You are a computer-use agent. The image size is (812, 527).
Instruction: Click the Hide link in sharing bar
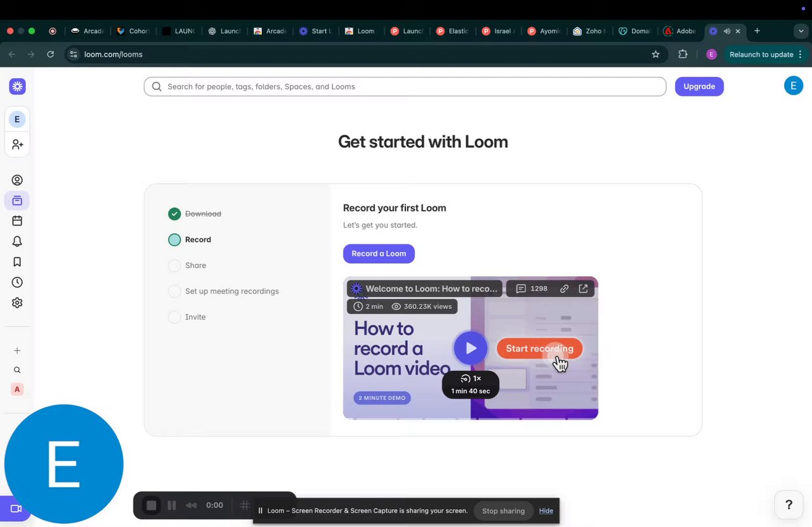click(x=546, y=510)
